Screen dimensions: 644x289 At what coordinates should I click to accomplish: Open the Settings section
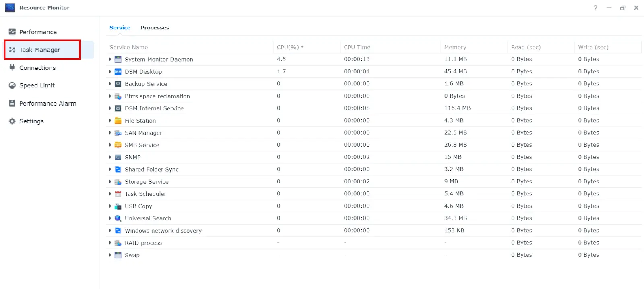coord(49,121)
